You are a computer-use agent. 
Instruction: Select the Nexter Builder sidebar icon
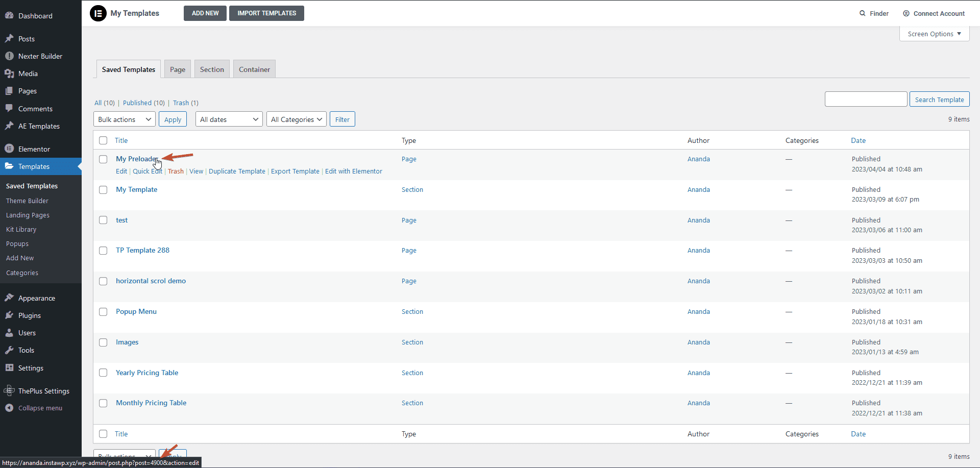(10, 56)
